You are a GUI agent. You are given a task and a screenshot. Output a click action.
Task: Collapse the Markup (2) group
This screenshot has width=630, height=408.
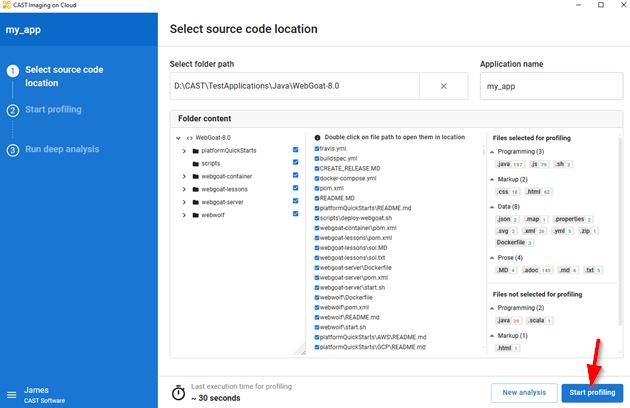(492, 180)
